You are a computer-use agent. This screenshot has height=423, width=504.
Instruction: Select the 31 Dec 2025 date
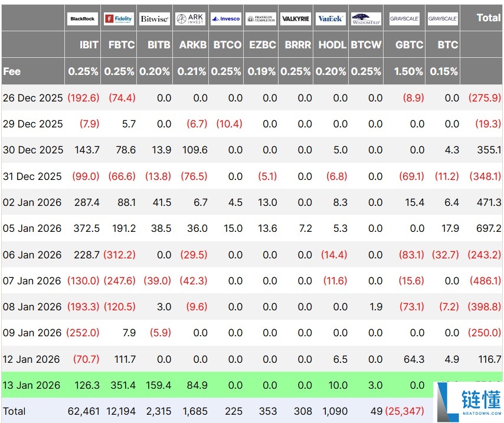[x=32, y=176]
